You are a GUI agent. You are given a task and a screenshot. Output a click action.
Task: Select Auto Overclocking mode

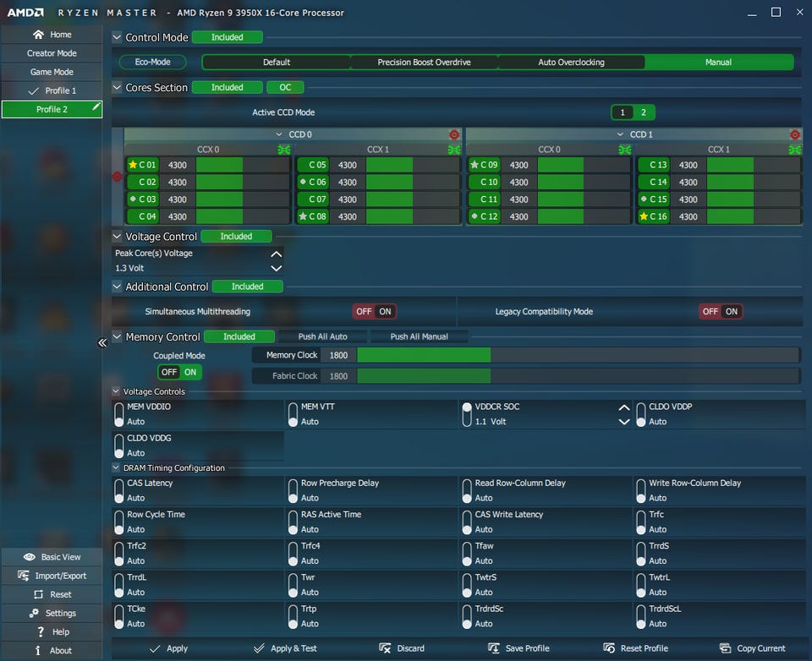click(x=571, y=62)
